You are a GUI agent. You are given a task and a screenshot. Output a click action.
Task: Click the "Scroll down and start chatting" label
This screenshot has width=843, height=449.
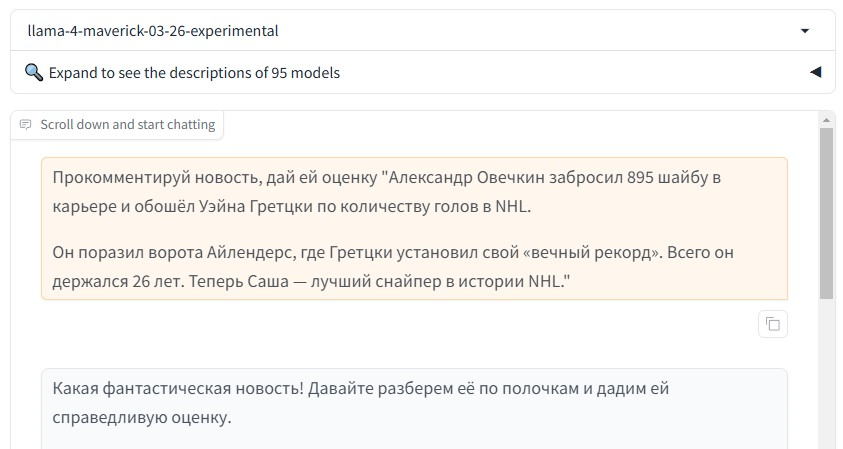click(127, 125)
